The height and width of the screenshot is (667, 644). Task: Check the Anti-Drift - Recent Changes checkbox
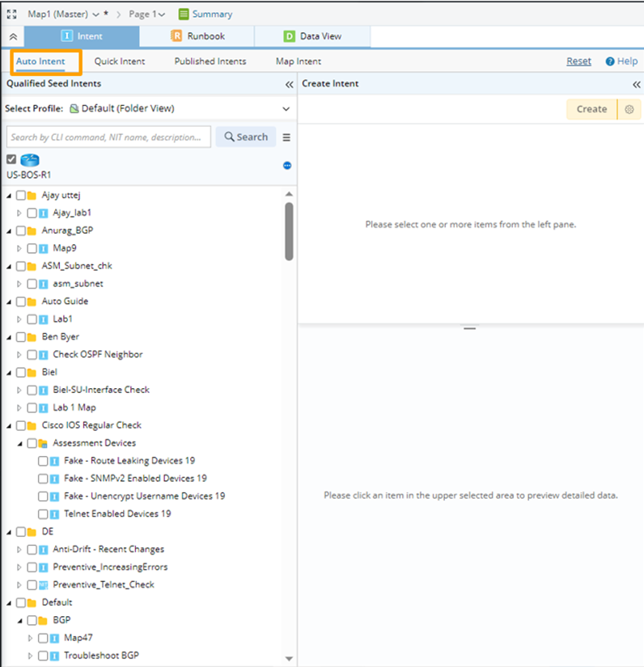32,550
